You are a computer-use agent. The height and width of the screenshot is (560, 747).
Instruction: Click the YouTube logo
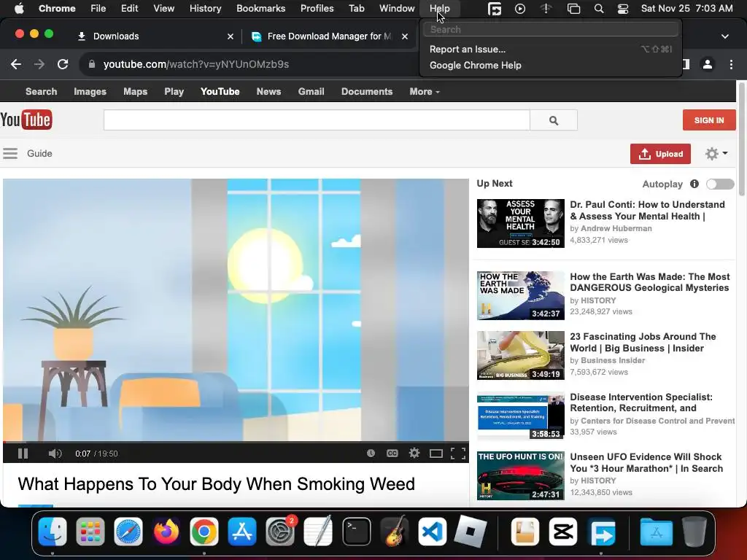point(26,120)
